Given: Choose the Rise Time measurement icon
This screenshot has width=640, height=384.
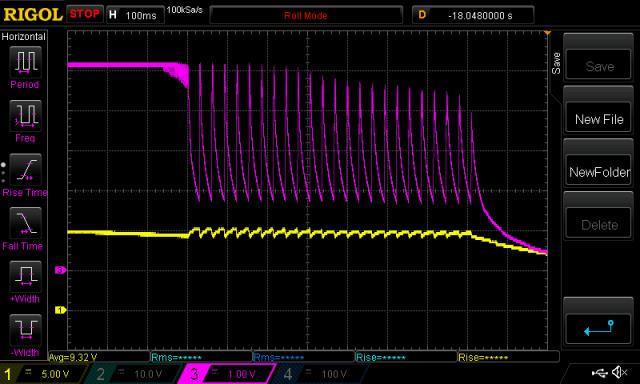Looking at the screenshot, I should coord(25,169).
